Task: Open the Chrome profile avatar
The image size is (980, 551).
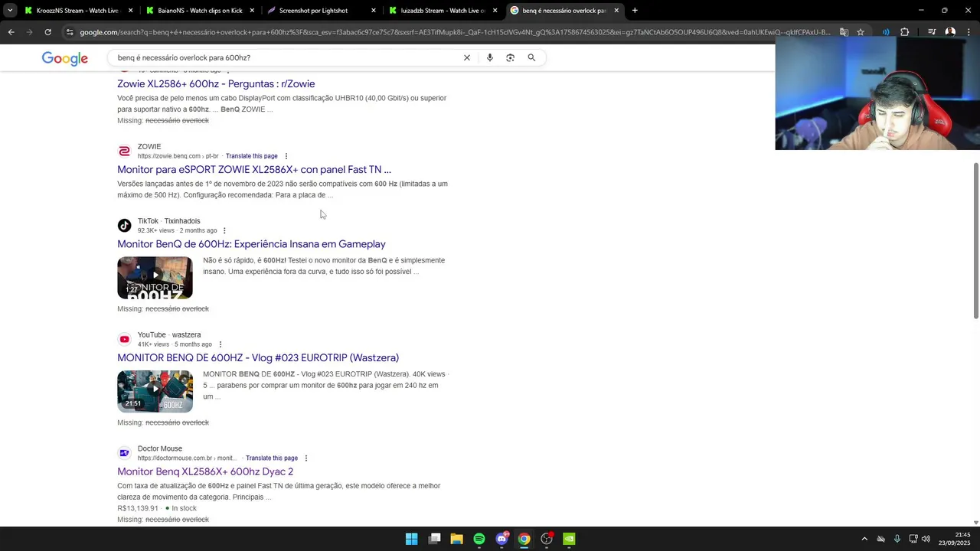Action: (x=950, y=32)
